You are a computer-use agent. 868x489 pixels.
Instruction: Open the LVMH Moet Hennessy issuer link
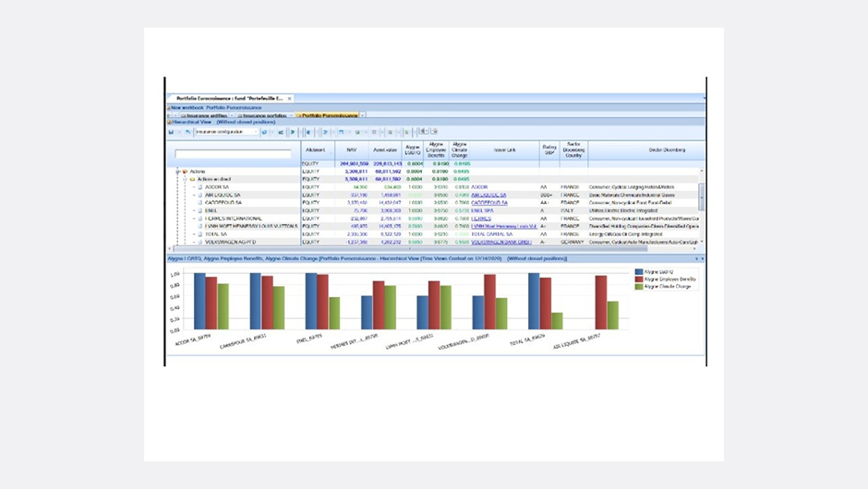504,226
